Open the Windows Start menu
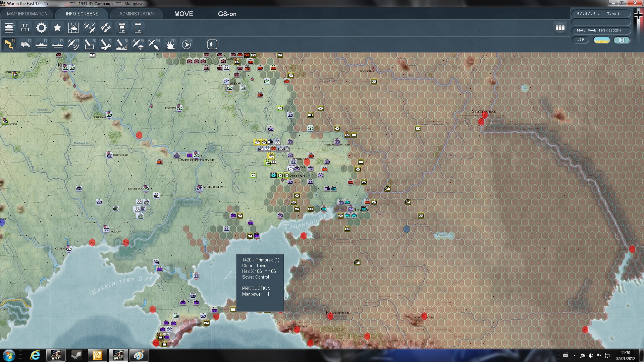 9,355
